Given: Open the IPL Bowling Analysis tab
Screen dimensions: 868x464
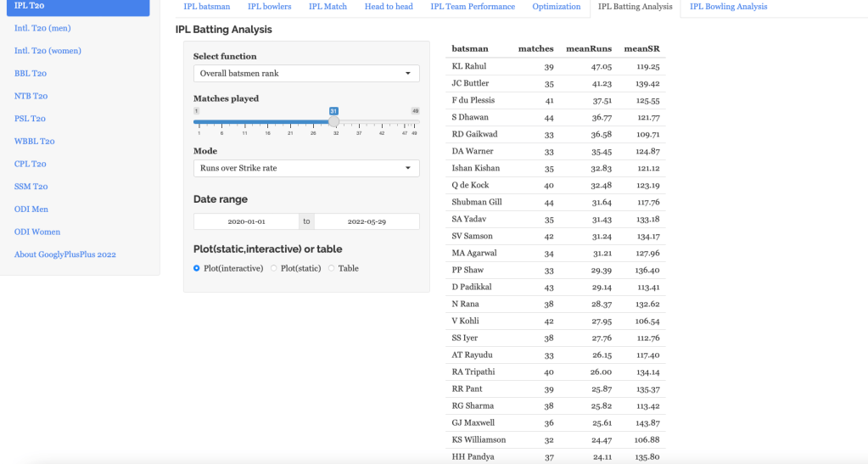Looking at the screenshot, I should [728, 7].
